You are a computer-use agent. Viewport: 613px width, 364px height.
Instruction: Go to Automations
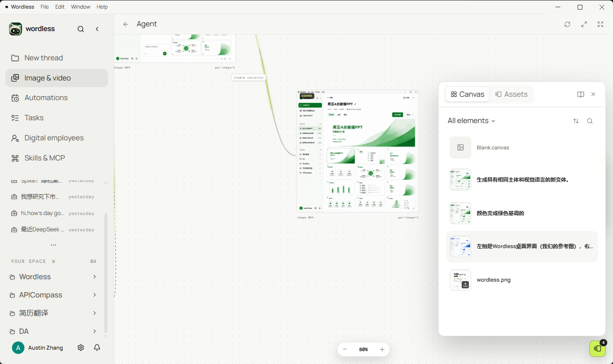(57, 98)
